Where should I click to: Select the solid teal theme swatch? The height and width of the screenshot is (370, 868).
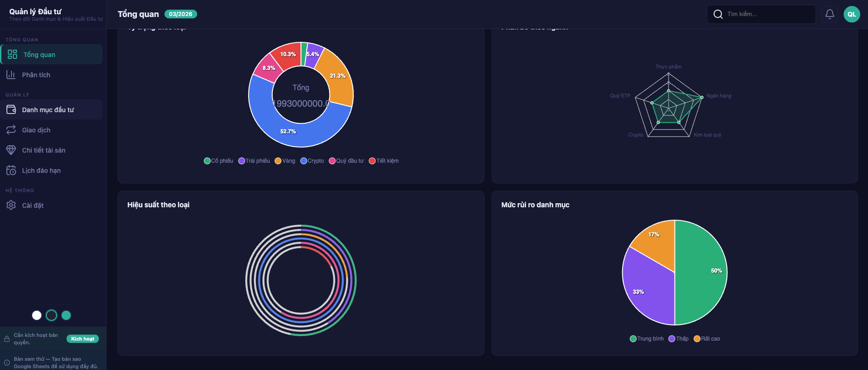[66, 315]
